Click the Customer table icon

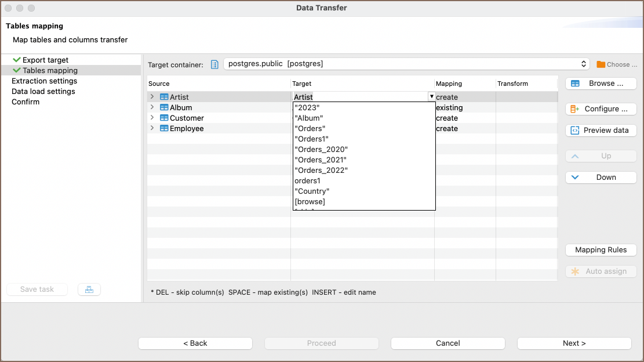[164, 118]
